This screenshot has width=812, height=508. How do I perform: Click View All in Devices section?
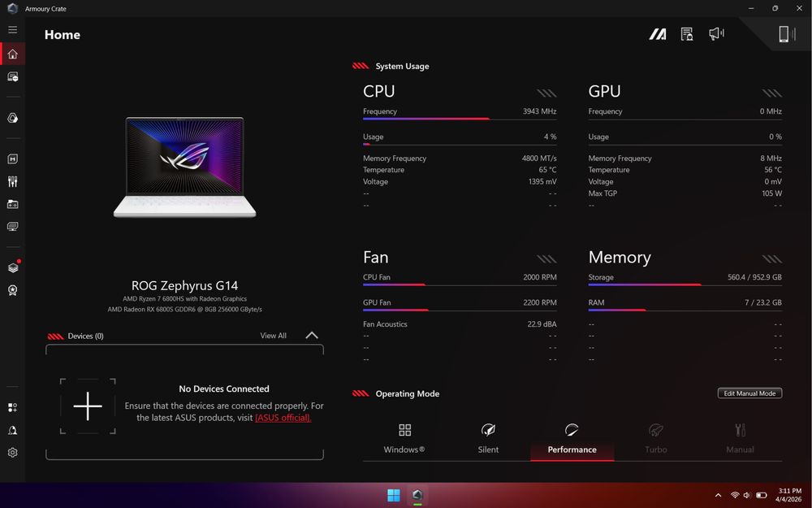pyautogui.click(x=274, y=336)
